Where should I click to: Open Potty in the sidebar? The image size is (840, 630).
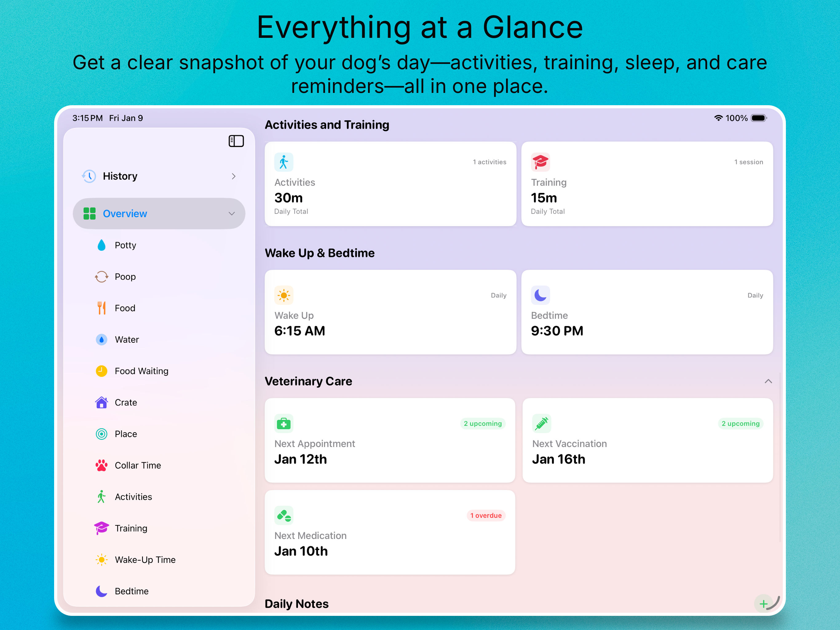click(159, 245)
